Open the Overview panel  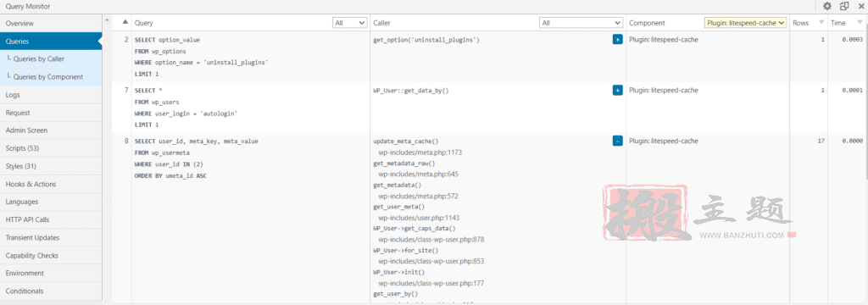pyautogui.click(x=51, y=23)
